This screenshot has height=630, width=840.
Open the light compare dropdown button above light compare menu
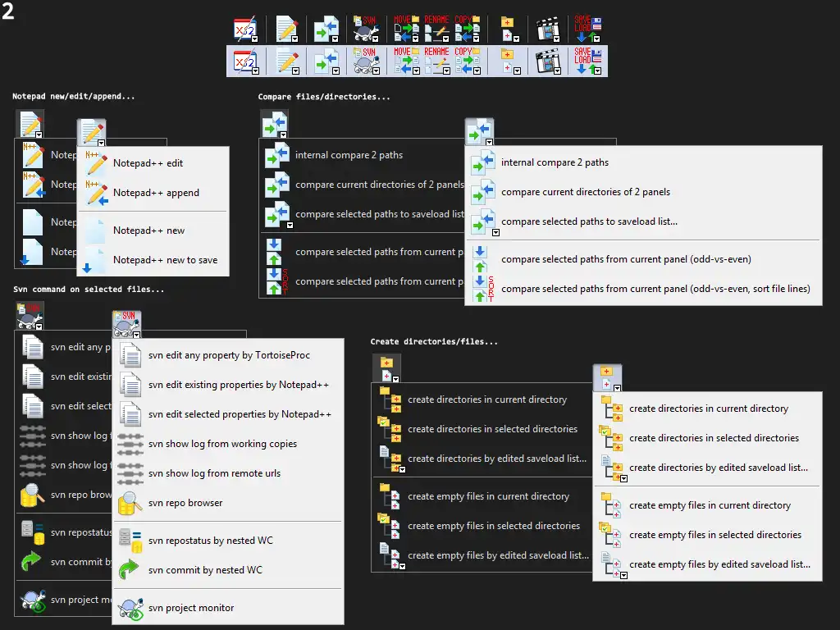click(479, 132)
